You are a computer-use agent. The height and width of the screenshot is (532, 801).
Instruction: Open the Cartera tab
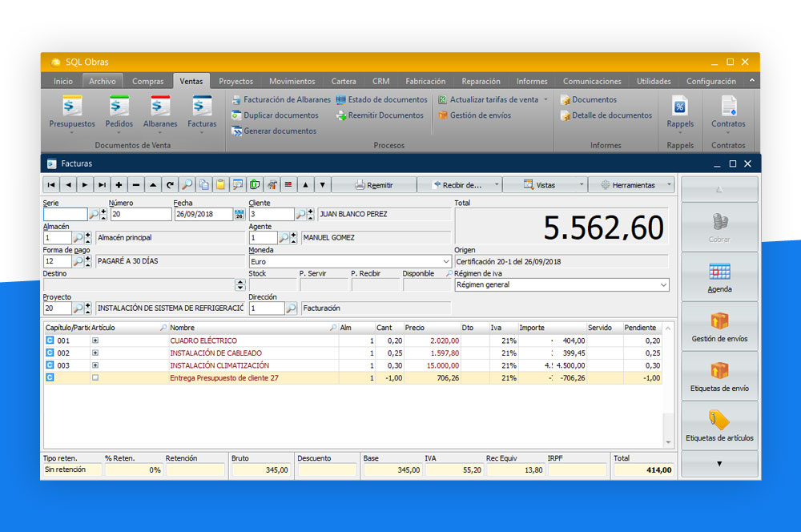point(344,81)
